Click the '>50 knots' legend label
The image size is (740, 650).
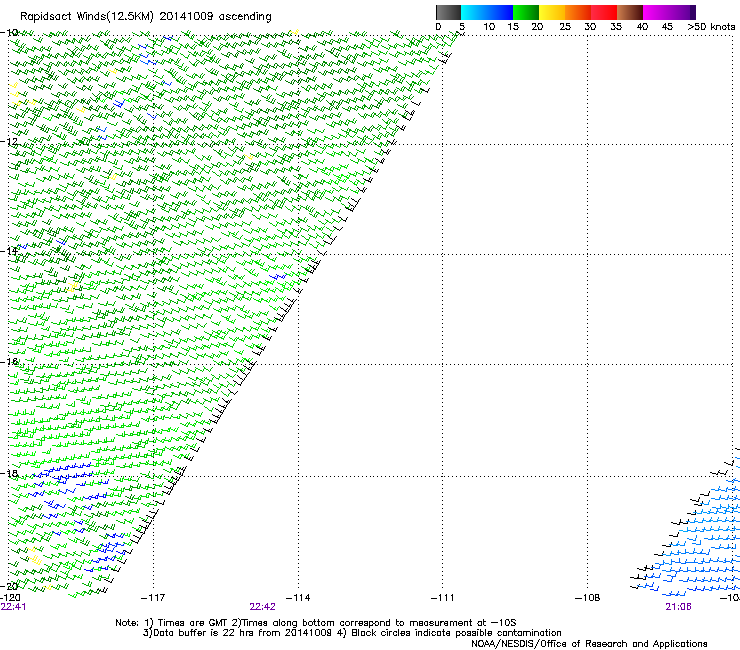711,27
